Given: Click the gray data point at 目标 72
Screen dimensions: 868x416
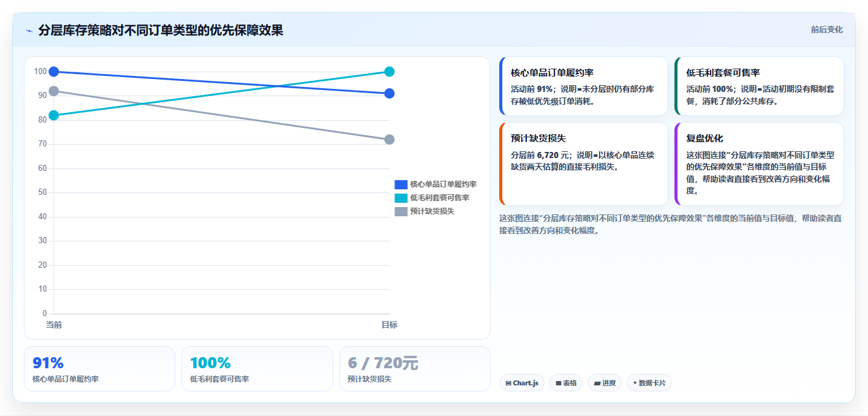Looking at the screenshot, I should [x=389, y=140].
